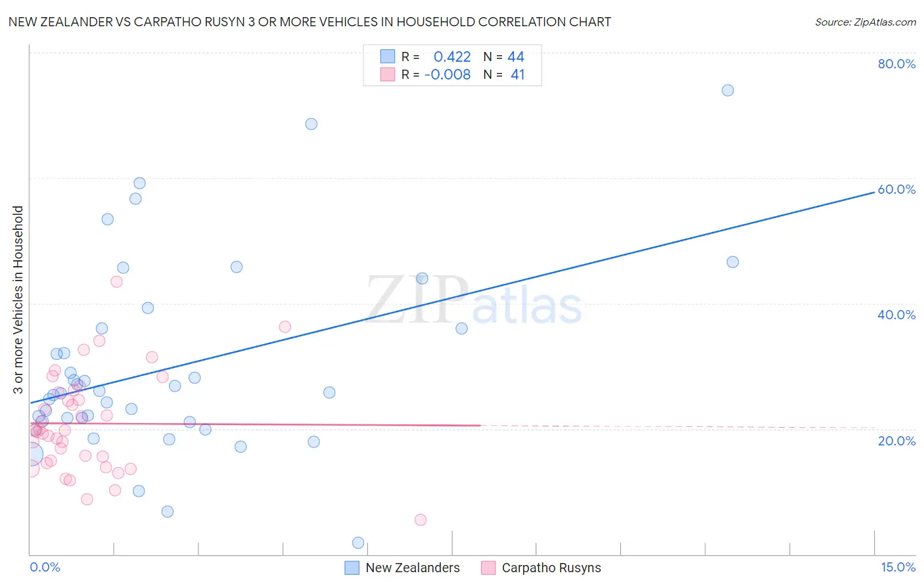Click the 20.0% y-axis label
This screenshot has width=924, height=586.
[896, 441]
